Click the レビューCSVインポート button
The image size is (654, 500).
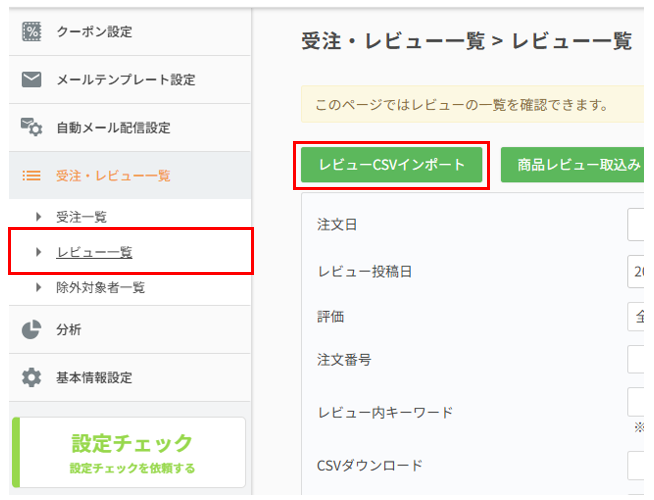pyautogui.click(x=392, y=165)
